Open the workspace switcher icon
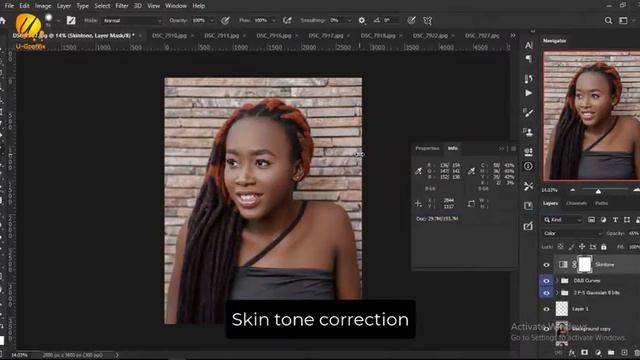 (623, 20)
